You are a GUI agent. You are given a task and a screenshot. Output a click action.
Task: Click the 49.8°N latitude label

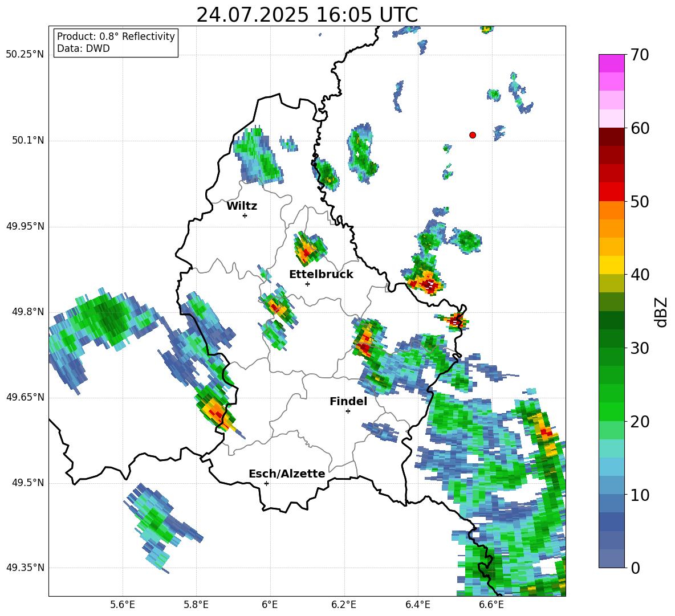(x=29, y=312)
